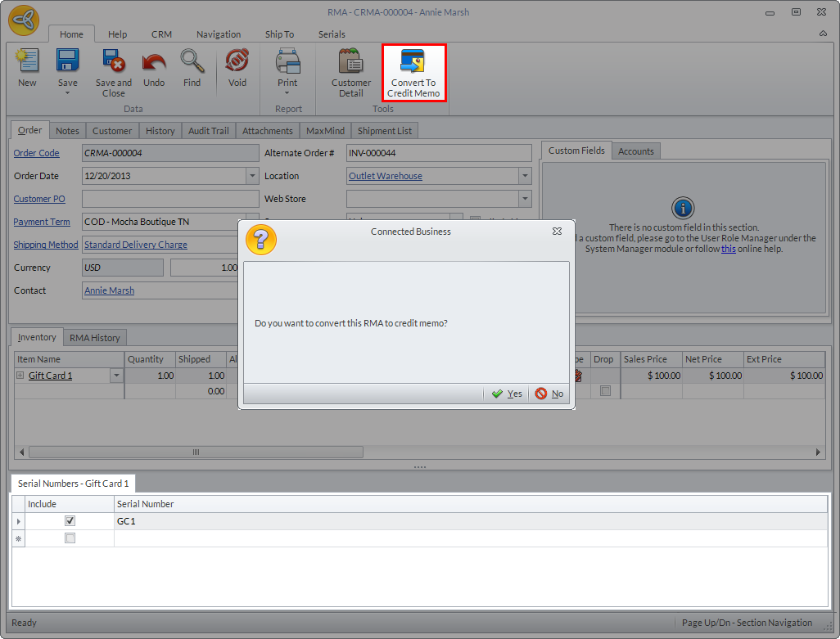Open the Order Date dropdown
840x639 pixels.
coord(252,176)
